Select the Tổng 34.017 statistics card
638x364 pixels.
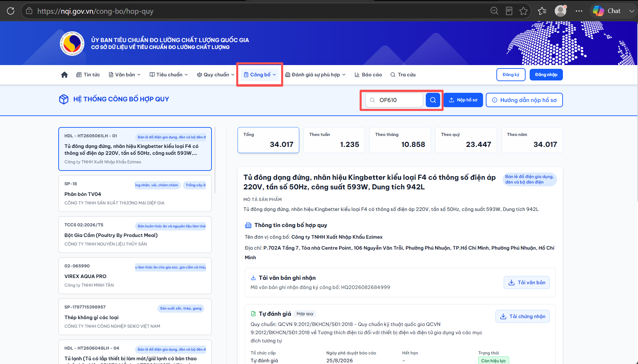pos(268,140)
